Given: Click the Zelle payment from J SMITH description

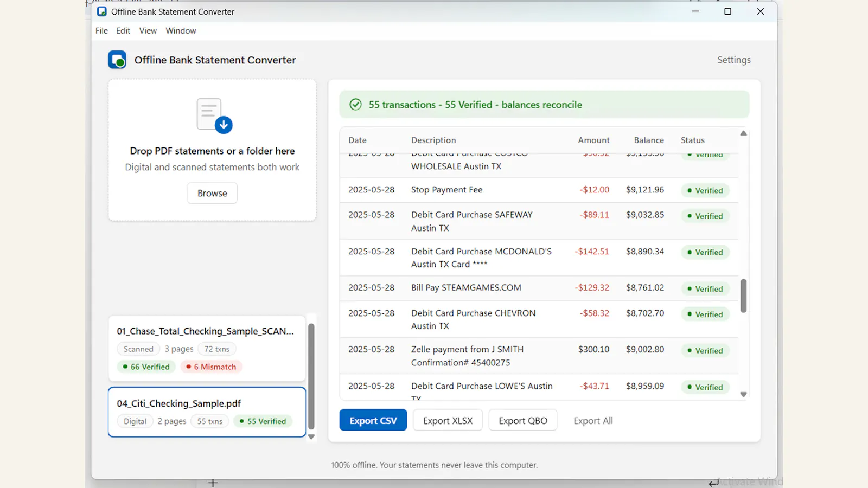Looking at the screenshot, I should point(467,356).
